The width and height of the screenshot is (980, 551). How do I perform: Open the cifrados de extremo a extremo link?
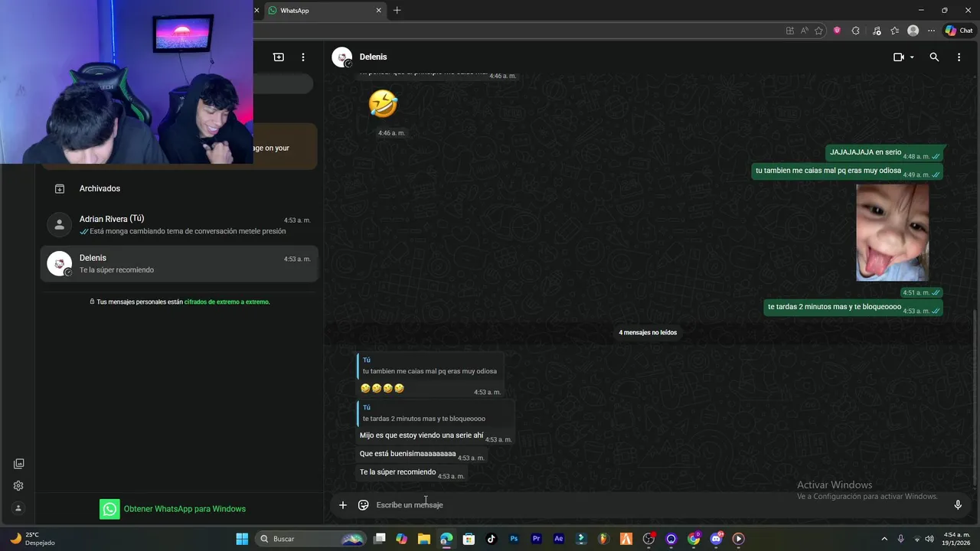pos(227,302)
